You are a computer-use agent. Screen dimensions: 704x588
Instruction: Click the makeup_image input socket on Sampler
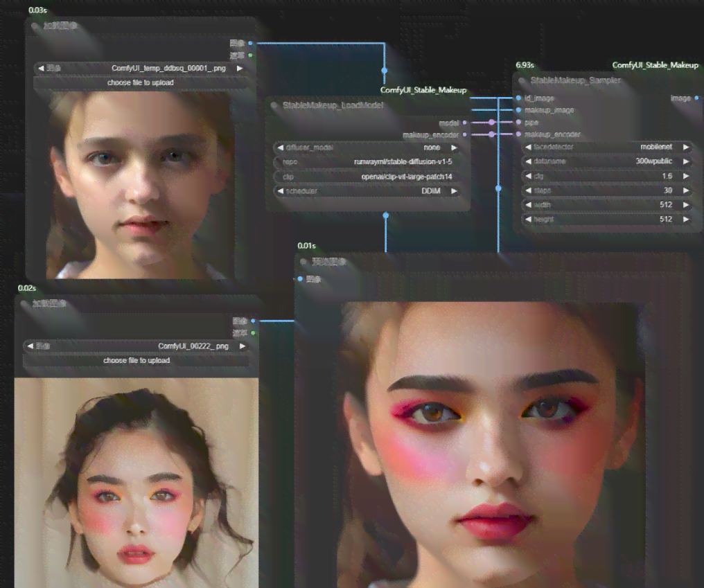pos(518,110)
